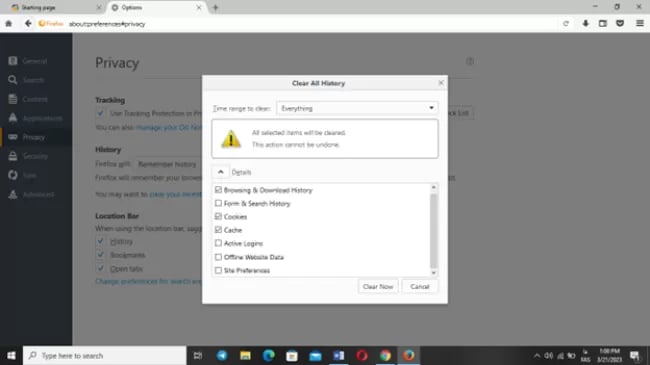Image resolution: width=650 pixels, height=365 pixels.
Task: Launch Microsoft Edge from the taskbar
Action: coord(269,355)
